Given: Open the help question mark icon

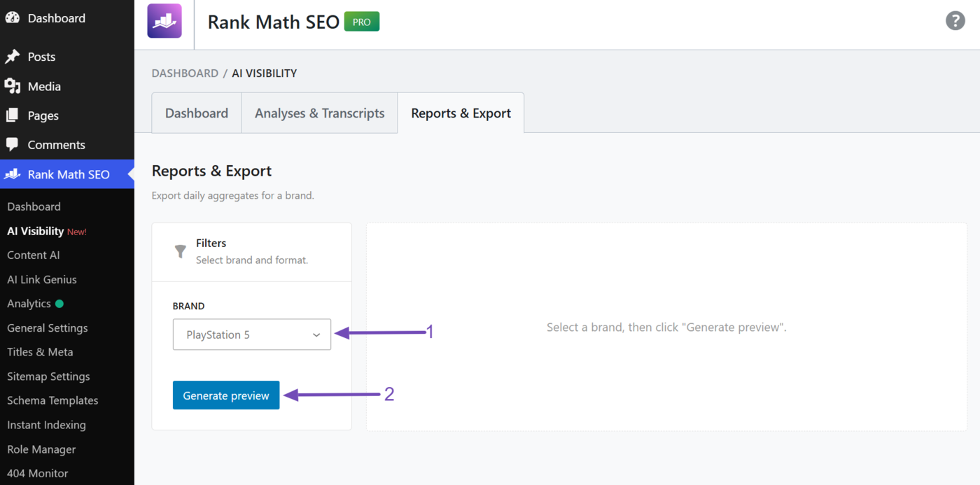Looking at the screenshot, I should 955,21.
